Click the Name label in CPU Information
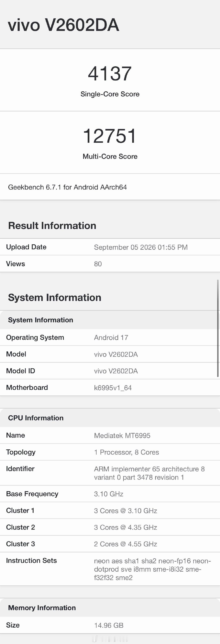The height and width of the screenshot is (644, 220). point(15,435)
